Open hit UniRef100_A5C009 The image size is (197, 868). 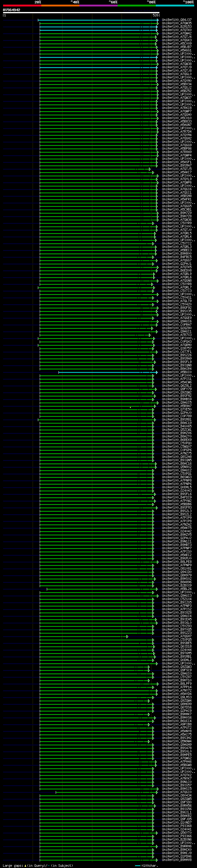coord(176,43)
